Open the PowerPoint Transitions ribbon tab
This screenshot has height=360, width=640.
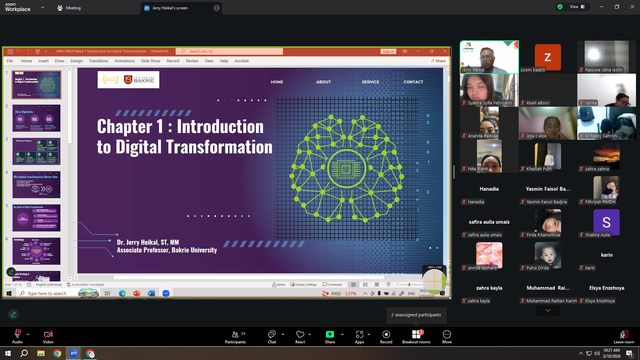(x=98, y=61)
